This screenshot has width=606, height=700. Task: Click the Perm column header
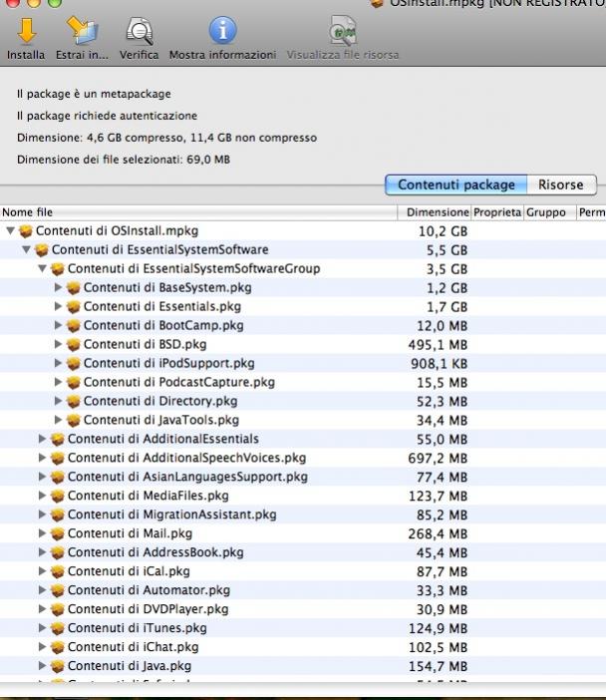(591, 212)
